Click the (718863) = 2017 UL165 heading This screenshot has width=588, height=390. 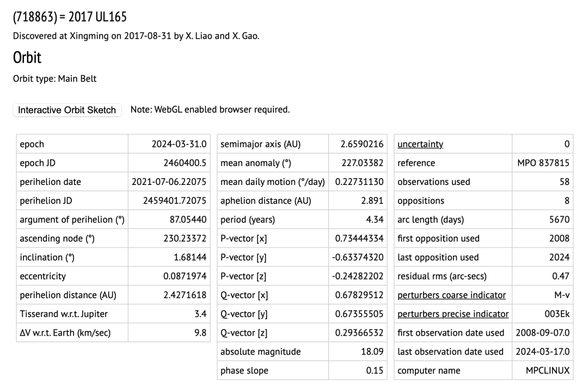point(70,17)
